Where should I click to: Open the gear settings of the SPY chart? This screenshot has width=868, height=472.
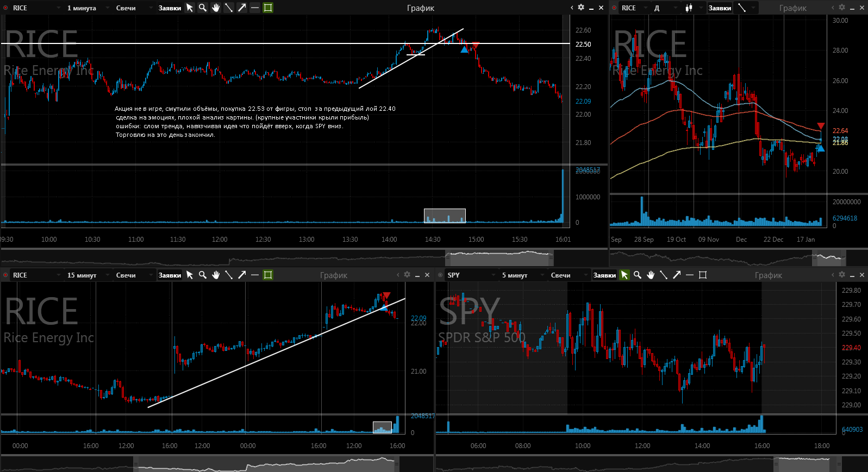842,275
